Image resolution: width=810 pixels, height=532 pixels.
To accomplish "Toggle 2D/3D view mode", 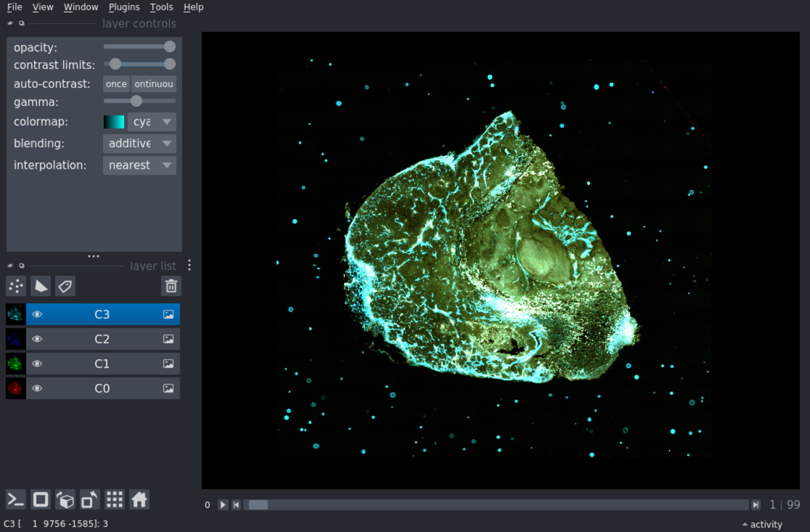I will 41,500.
